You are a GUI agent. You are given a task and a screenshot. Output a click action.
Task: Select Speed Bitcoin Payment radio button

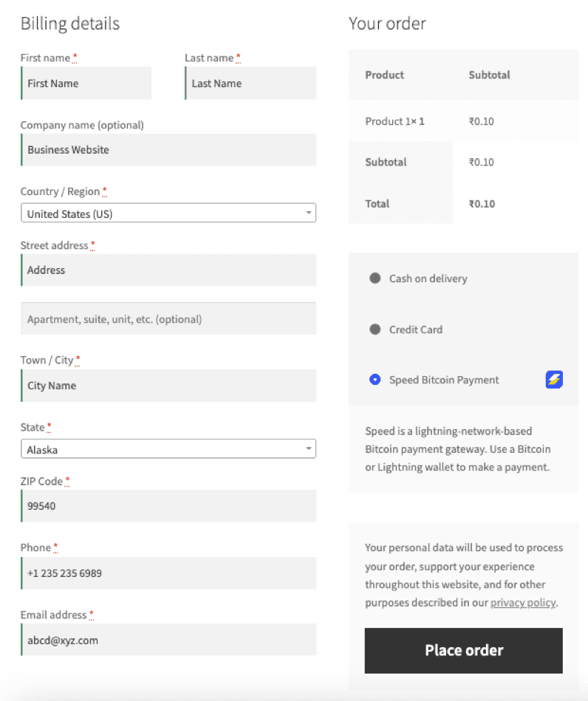pos(375,379)
